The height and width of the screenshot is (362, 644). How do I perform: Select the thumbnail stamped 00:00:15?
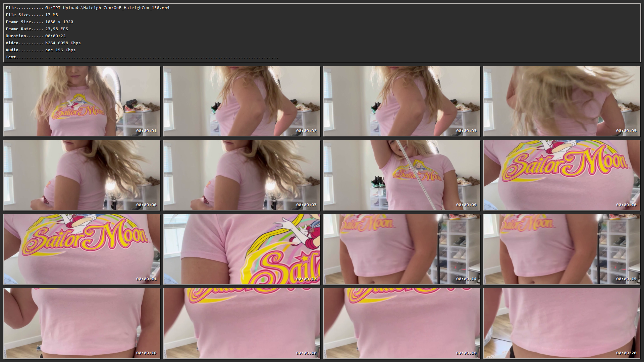[x=561, y=249]
